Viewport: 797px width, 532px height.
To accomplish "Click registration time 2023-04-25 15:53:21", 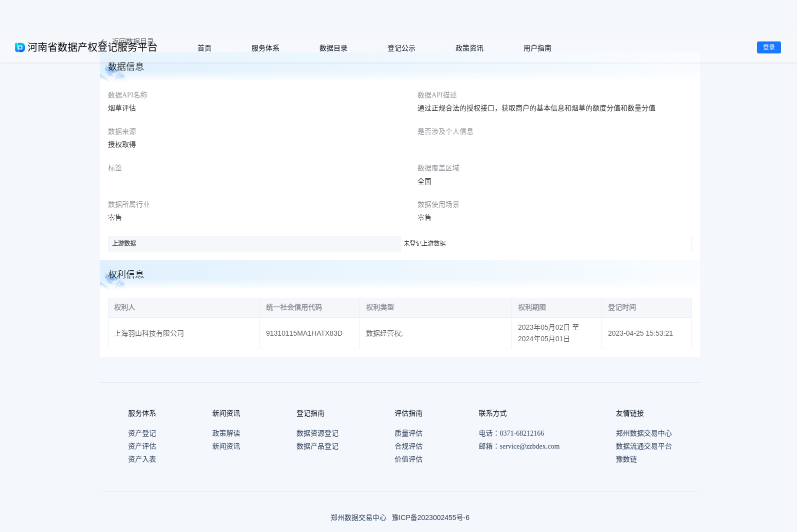I will [640, 333].
